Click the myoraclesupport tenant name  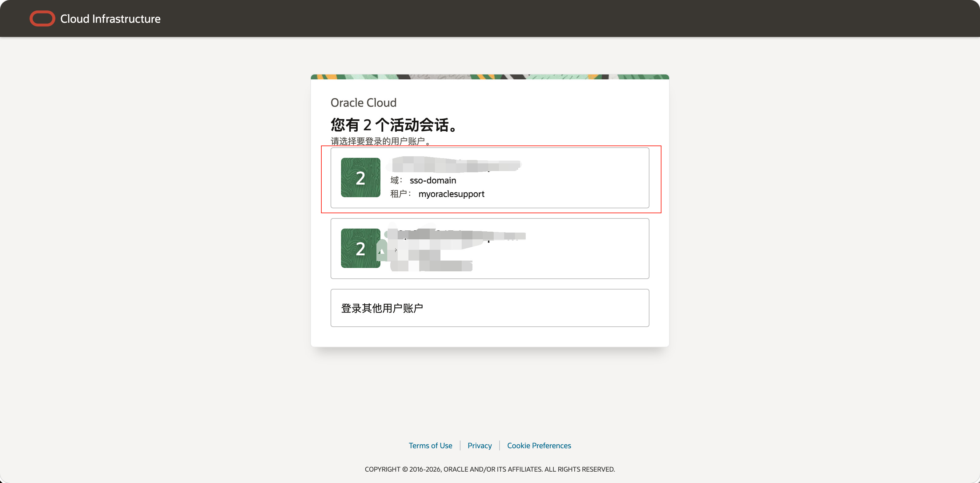pos(451,194)
